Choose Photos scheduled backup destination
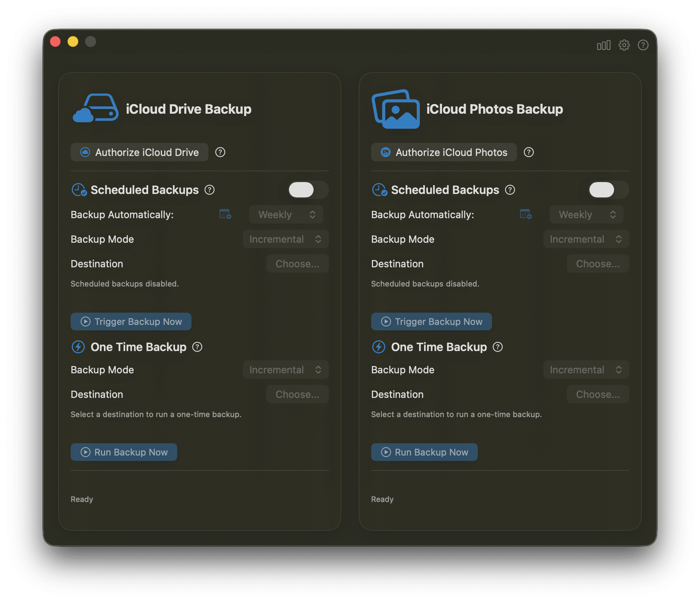The width and height of the screenshot is (700, 603). click(x=598, y=263)
